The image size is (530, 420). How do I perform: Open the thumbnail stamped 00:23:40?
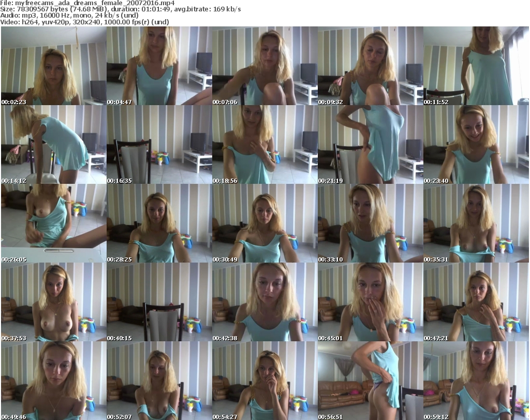476,144
